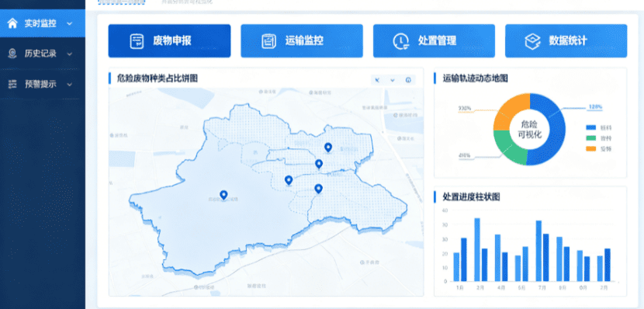Viewport: 644px width, 309px height.
Task: Click the document icon on 废物申报
Action: pos(137,41)
